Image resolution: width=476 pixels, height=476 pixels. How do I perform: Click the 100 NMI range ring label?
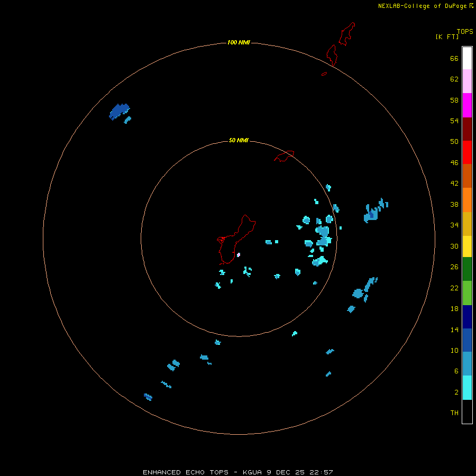coord(239,42)
